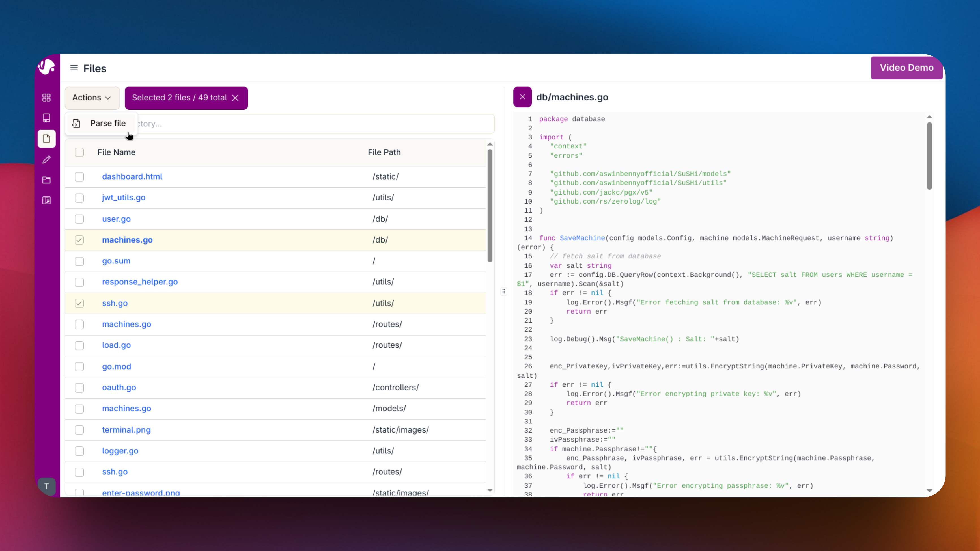980x551 pixels.
Task: Open dashboard.html file link
Action: click(x=132, y=176)
